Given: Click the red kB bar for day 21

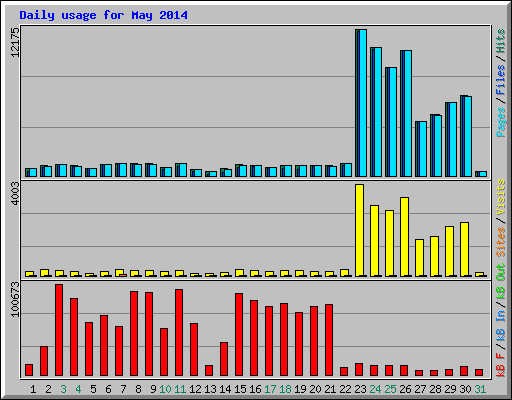Looking at the screenshot, I should coord(329,340).
